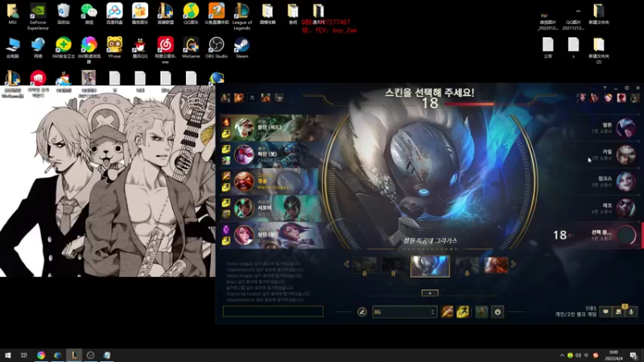Open Task View on the taskbar
This screenshot has width=644, height=362.
tap(24, 356)
